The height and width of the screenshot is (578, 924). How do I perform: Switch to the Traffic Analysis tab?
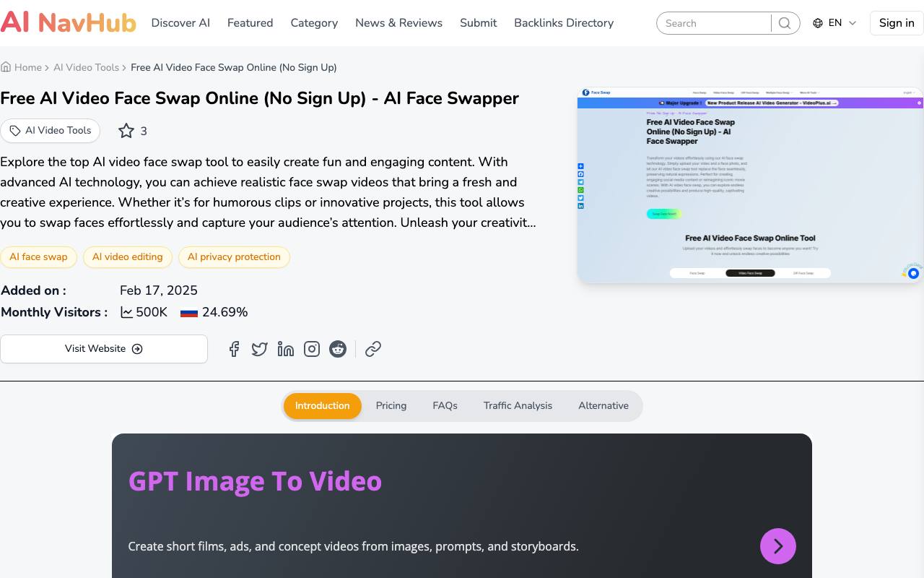(x=518, y=406)
